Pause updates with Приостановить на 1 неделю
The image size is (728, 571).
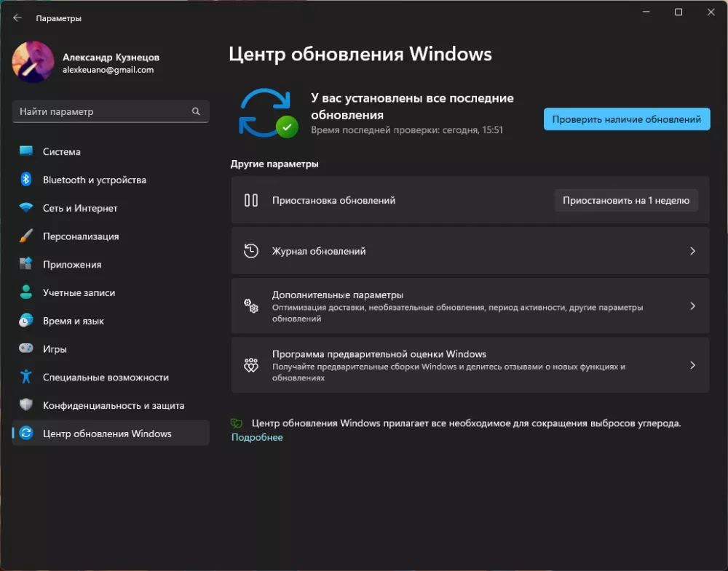point(625,201)
